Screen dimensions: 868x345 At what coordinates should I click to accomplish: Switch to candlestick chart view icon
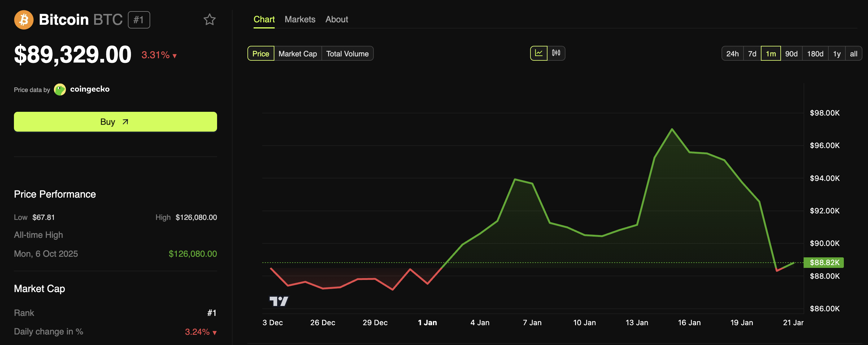(x=556, y=53)
